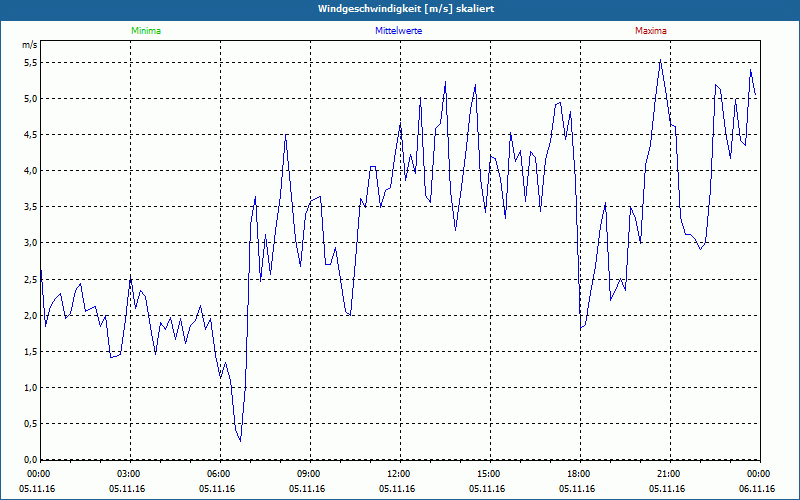Click the 1,0 y-axis value

point(31,388)
